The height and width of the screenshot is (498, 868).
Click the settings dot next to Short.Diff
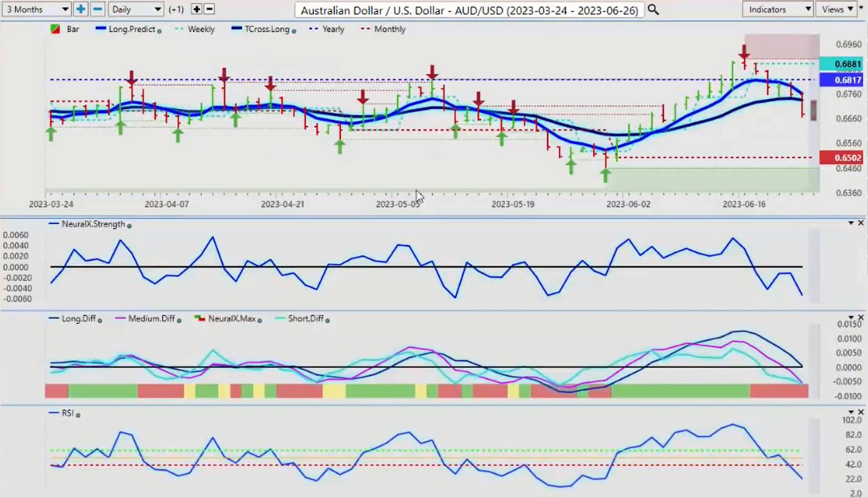coord(327,320)
